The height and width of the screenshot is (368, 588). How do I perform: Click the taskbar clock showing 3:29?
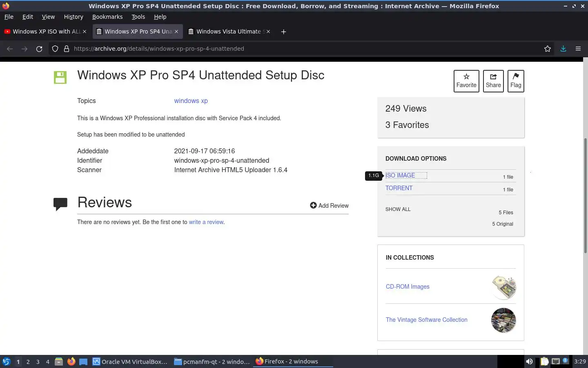click(x=580, y=361)
